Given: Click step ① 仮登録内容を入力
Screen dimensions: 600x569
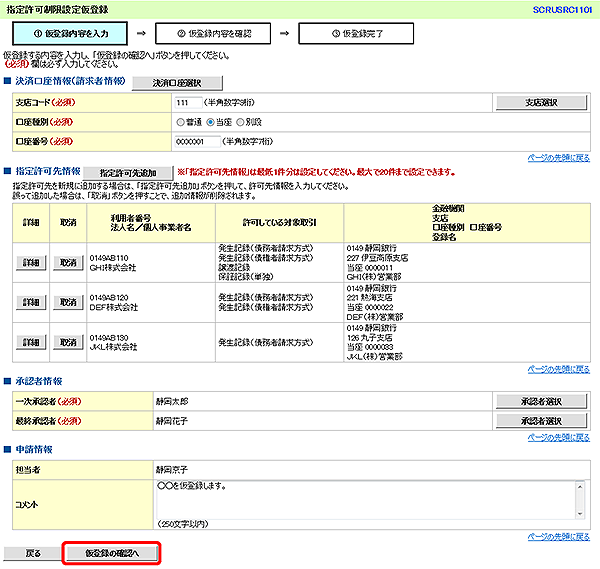Looking at the screenshot, I should click(x=70, y=33).
